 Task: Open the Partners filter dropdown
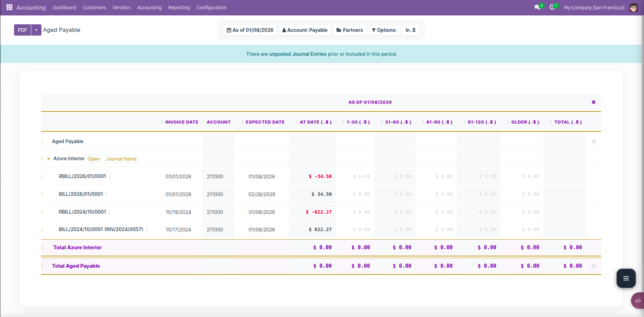[x=350, y=30]
